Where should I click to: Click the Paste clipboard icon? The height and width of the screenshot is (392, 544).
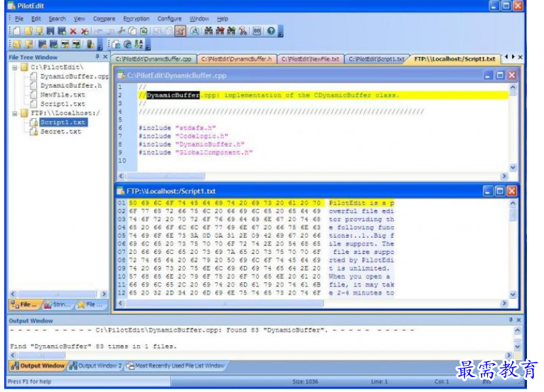click(x=144, y=31)
